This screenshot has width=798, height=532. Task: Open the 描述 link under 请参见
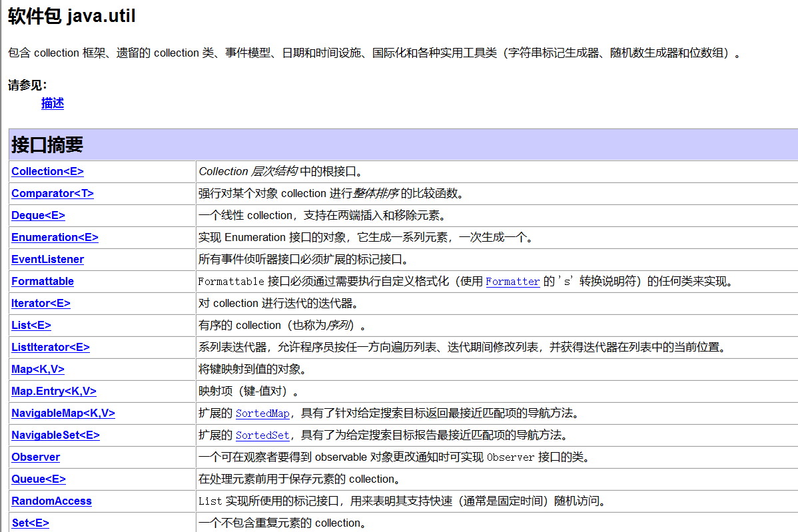(53, 103)
